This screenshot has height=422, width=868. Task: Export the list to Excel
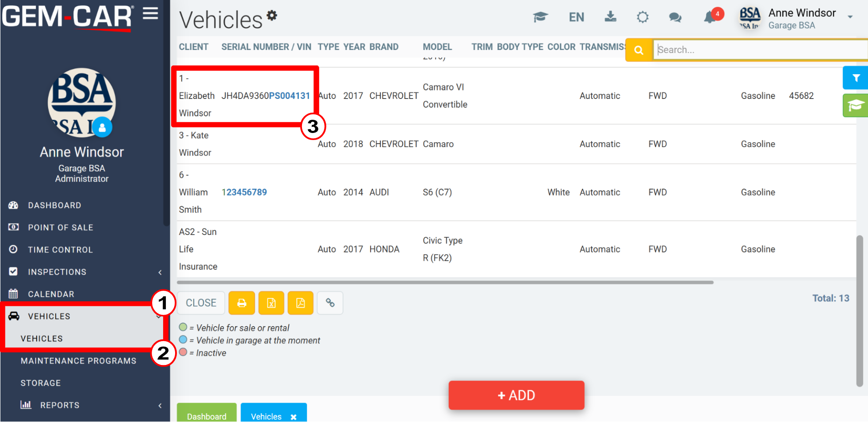click(271, 303)
